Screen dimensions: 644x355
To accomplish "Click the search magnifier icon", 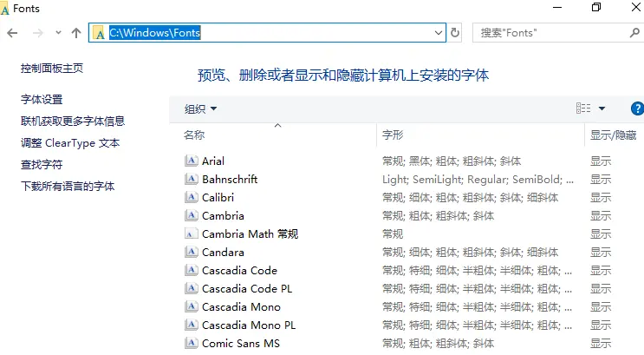I will (634, 32).
